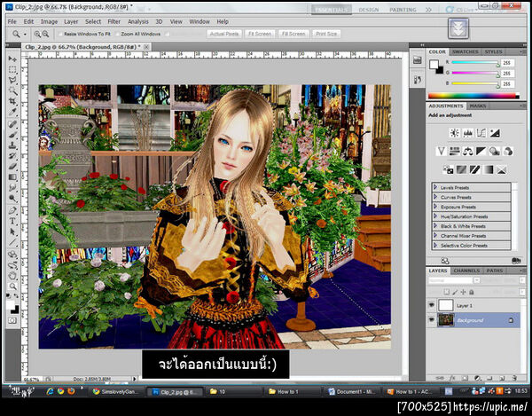Toggle lock transparent pixels in Layers
Image resolution: width=532 pixels, height=416 pixels.
tap(447, 292)
